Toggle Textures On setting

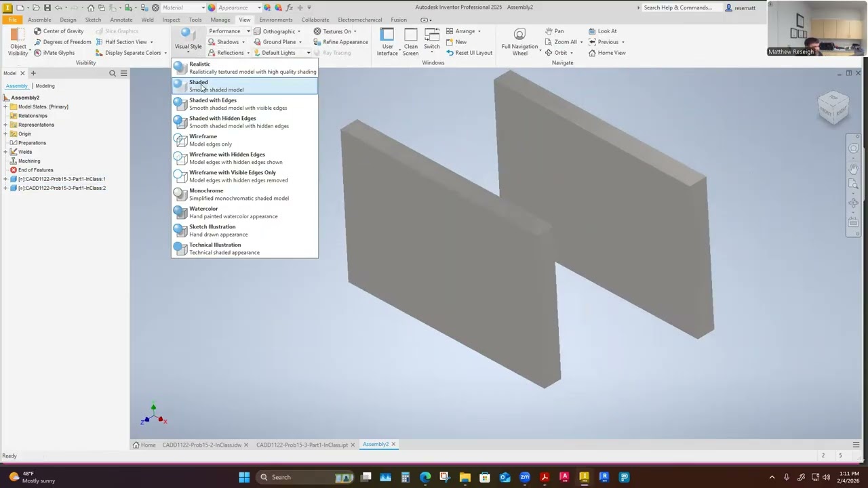(335, 31)
